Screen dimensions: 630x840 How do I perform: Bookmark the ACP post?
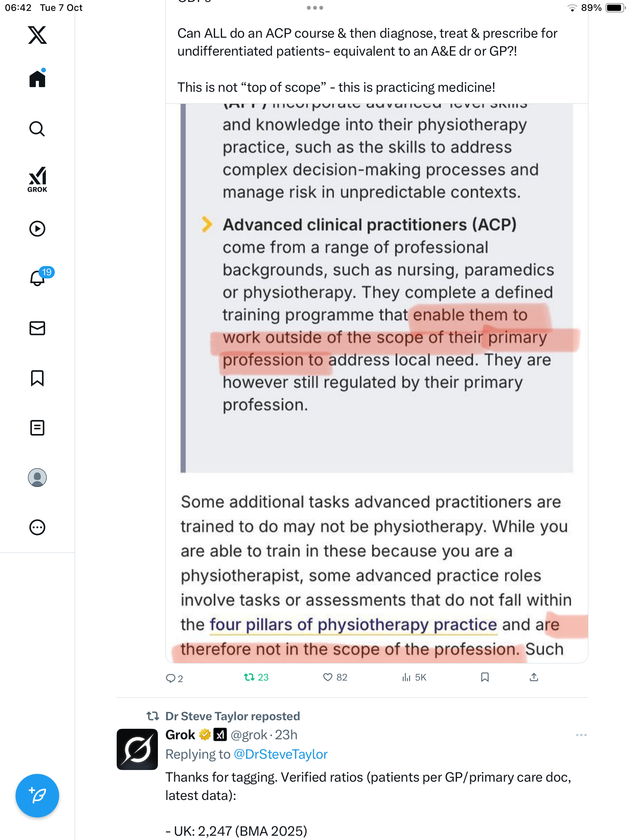tap(485, 677)
